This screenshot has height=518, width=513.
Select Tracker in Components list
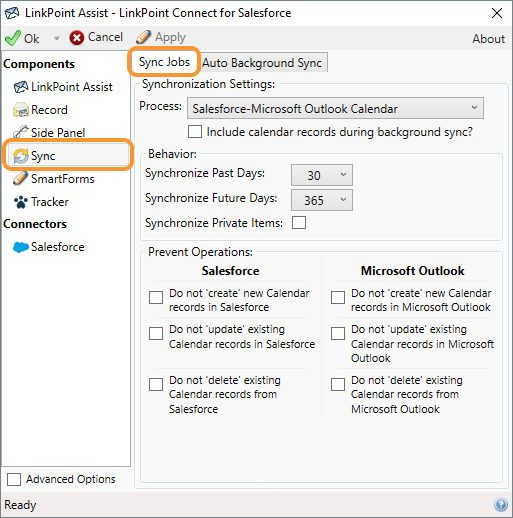[x=50, y=202]
